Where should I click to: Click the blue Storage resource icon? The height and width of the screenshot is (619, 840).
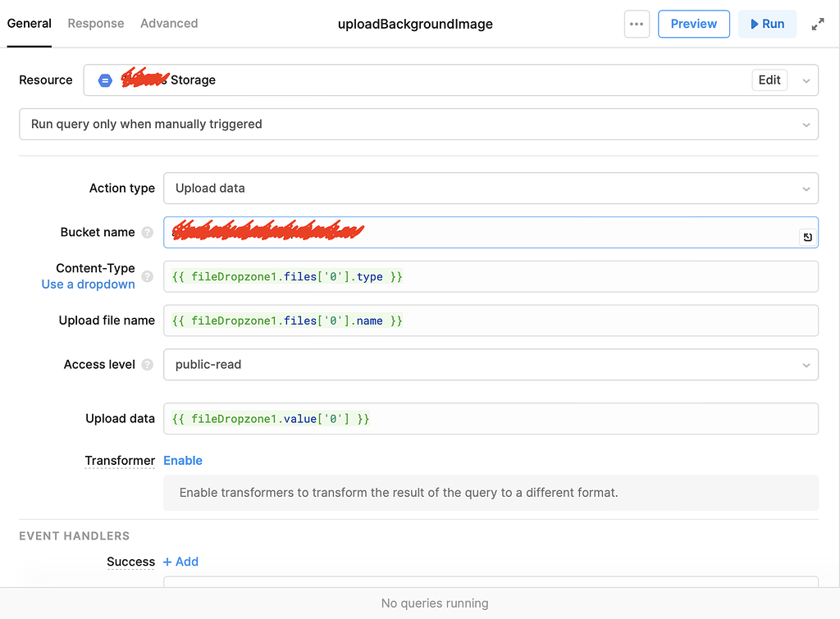coord(105,80)
